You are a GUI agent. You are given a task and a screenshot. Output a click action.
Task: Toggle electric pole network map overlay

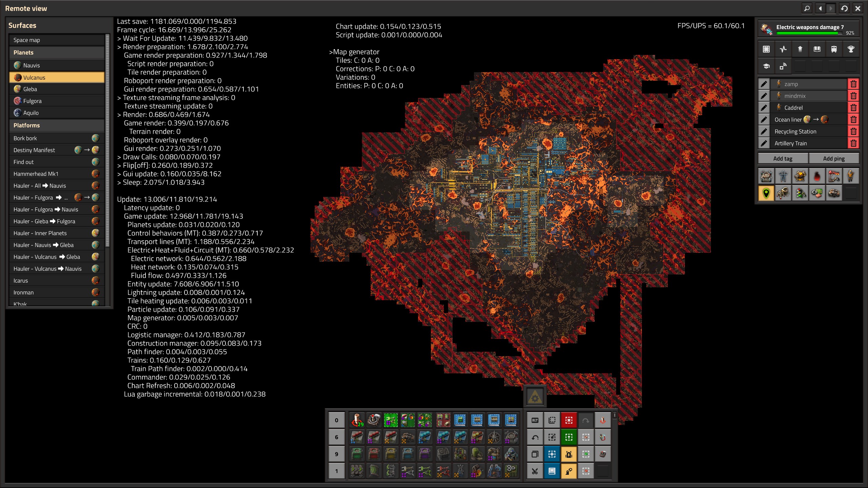click(783, 176)
